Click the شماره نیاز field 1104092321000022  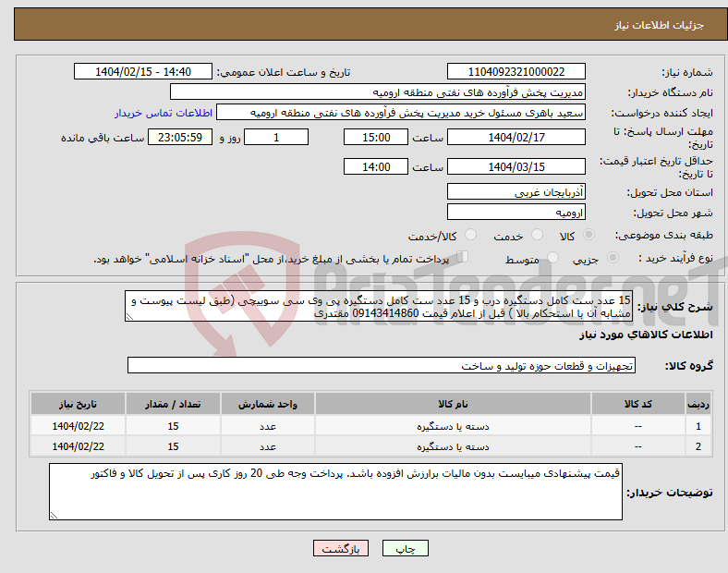pos(516,71)
